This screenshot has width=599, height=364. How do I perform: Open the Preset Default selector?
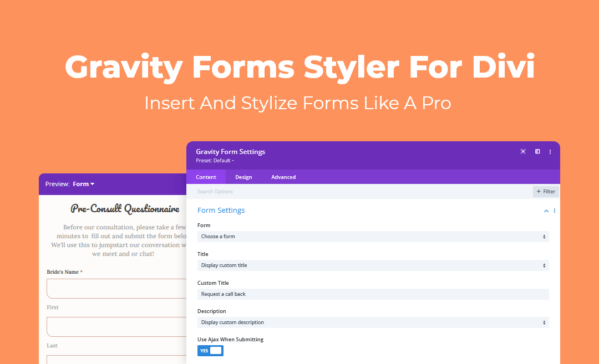click(215, 160)
